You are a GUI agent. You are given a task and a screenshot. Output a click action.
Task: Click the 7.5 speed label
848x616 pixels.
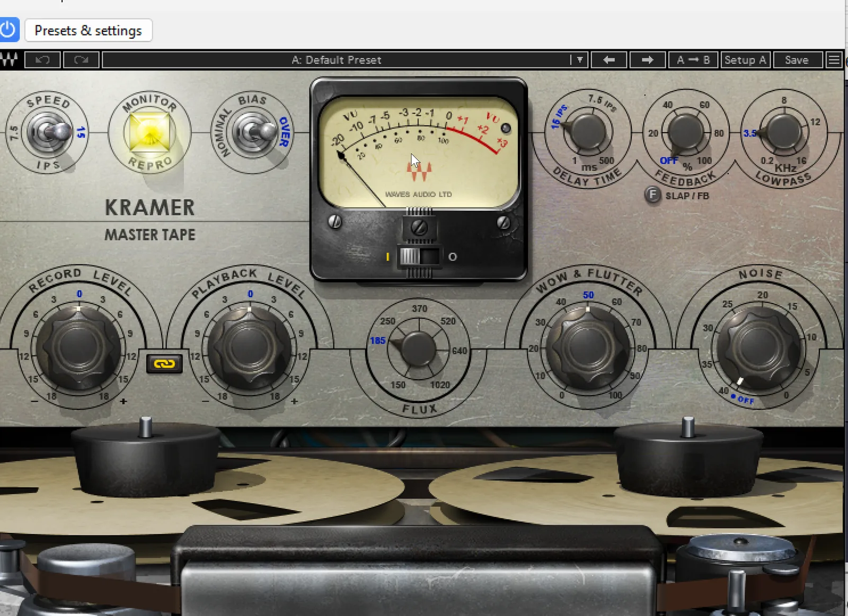coord(14,133)
